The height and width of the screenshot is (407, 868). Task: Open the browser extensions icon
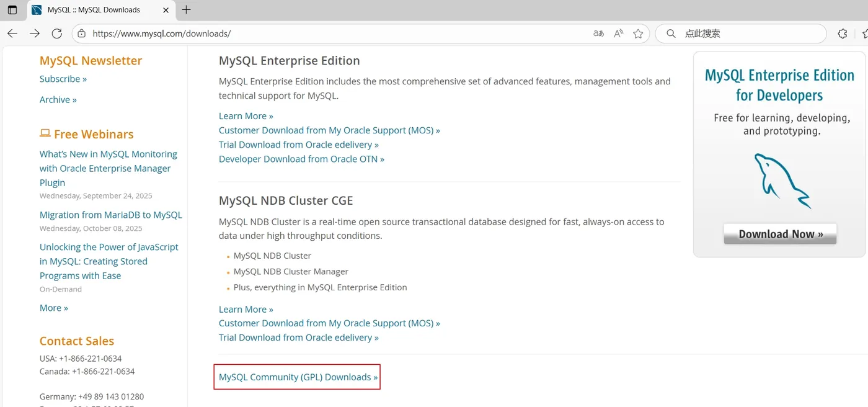(843, 34)
